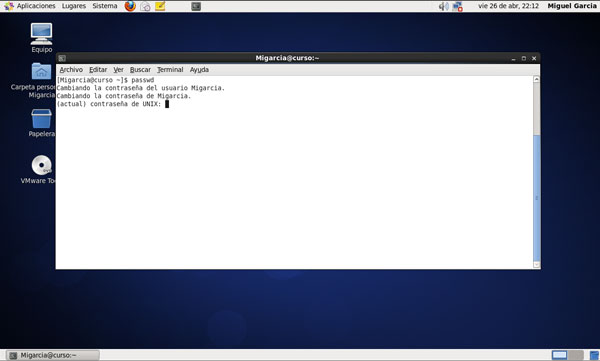The width and height of the screenshot is (600, 361).
Task: Open the volume control icon
Action: [x=443, y=6]
